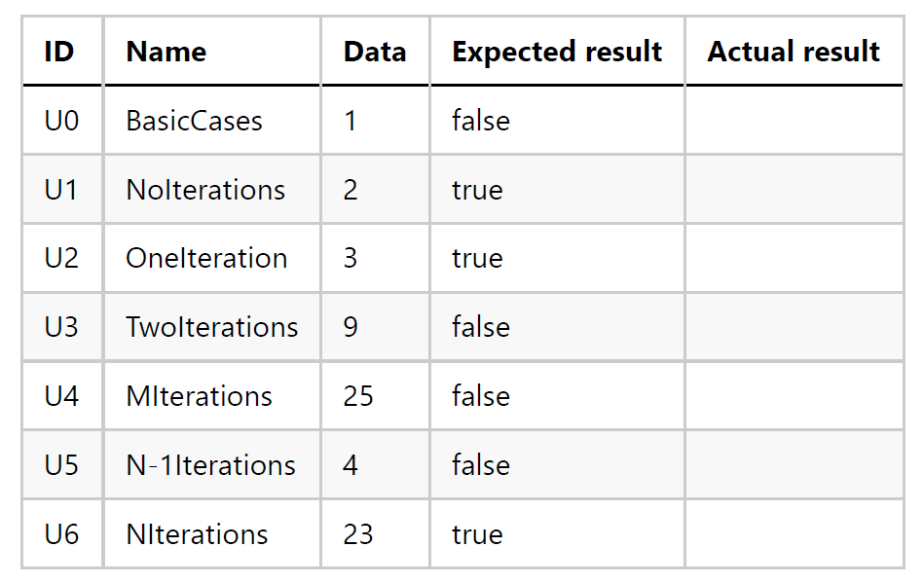
Task: Click the Expected result column header
Action: (x=557, y=52)
